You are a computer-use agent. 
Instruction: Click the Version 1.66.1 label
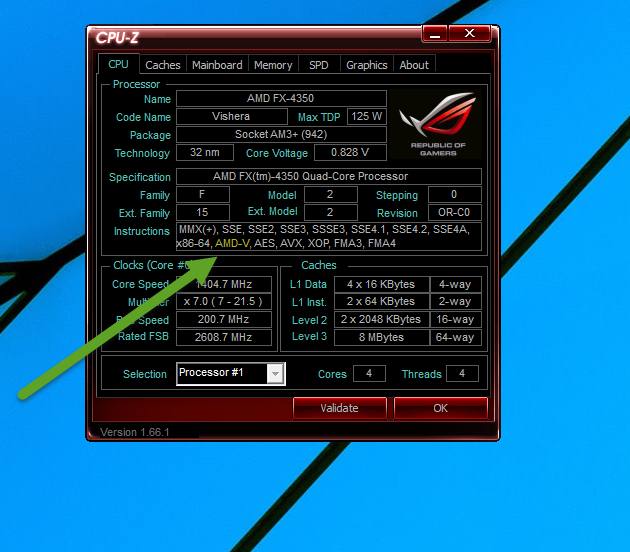point(135,432)
